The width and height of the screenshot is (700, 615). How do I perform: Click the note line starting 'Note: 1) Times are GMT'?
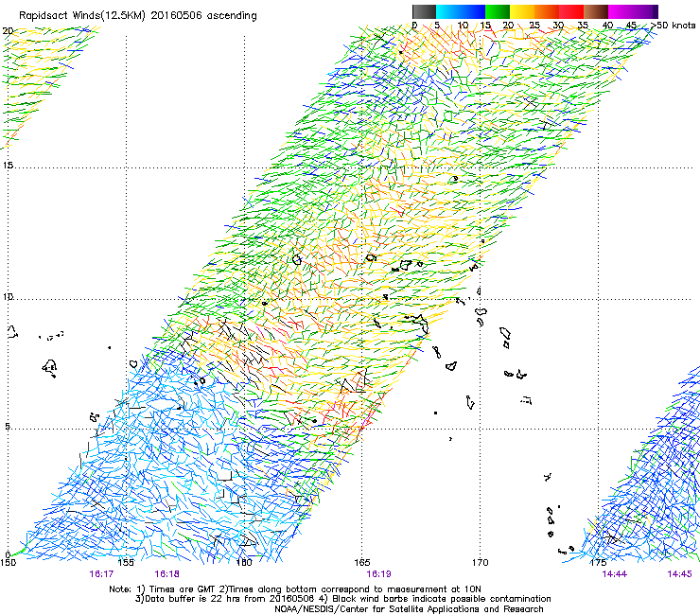click(295, 589)
